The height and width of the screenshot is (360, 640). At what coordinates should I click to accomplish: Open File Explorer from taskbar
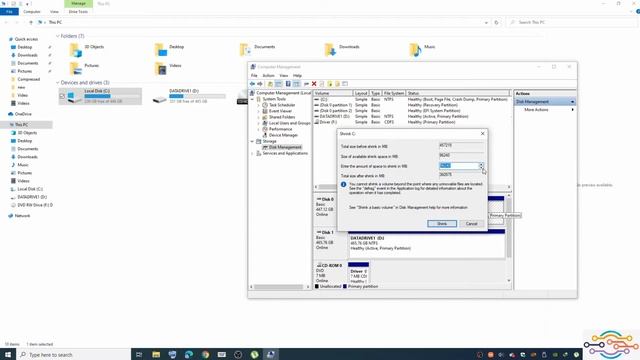(x=156, y=354)
